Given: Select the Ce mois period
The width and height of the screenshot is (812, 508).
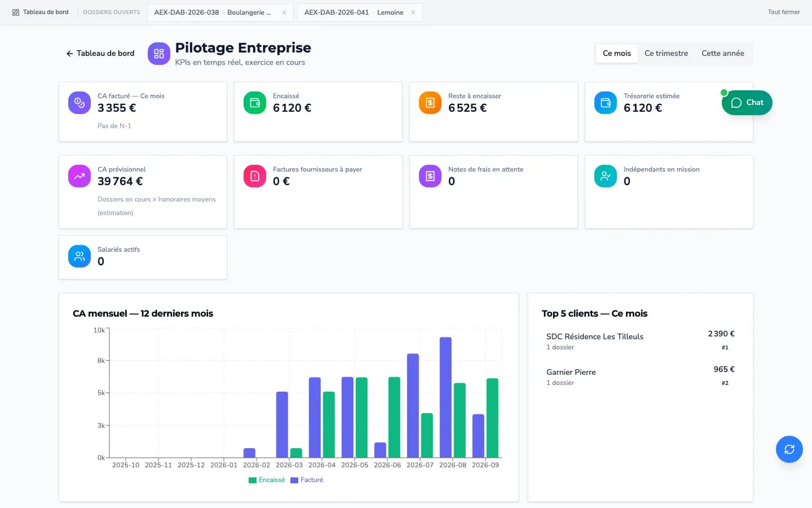Looking at the screenshot, I should [x=617, y=53].
